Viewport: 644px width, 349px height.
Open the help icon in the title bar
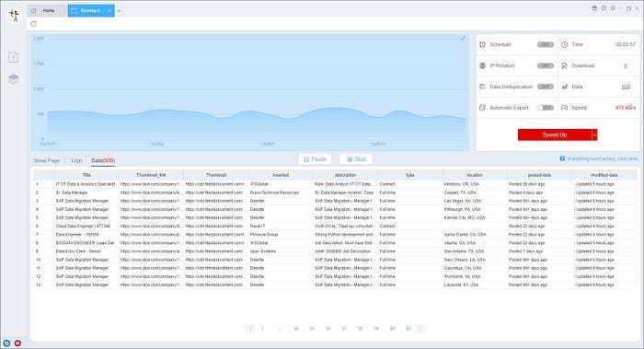click(604, 8)
